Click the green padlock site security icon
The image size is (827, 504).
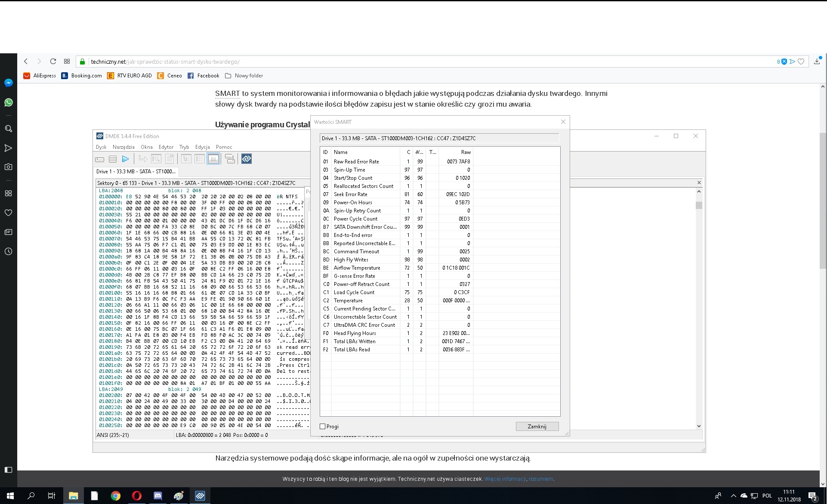click(83, 61)
